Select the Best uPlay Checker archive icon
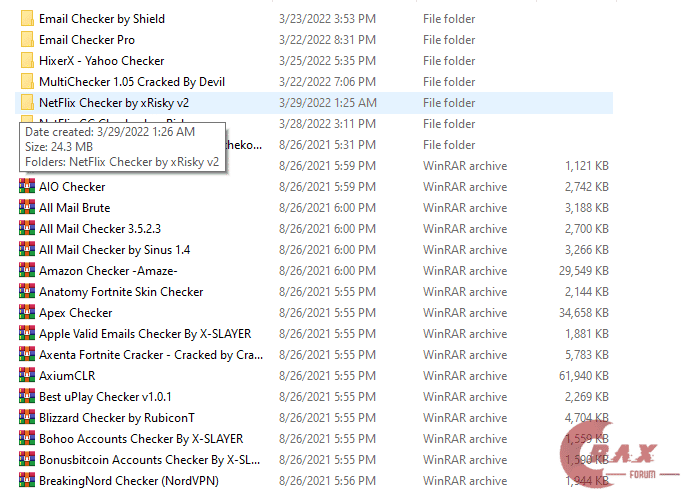Viewport: 681px width, 490px height. (27, 397)
